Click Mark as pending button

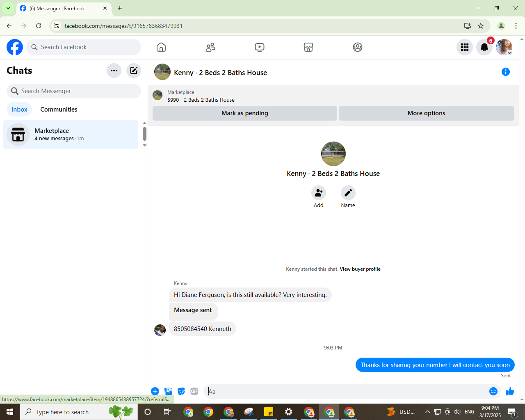coord(245,113)
